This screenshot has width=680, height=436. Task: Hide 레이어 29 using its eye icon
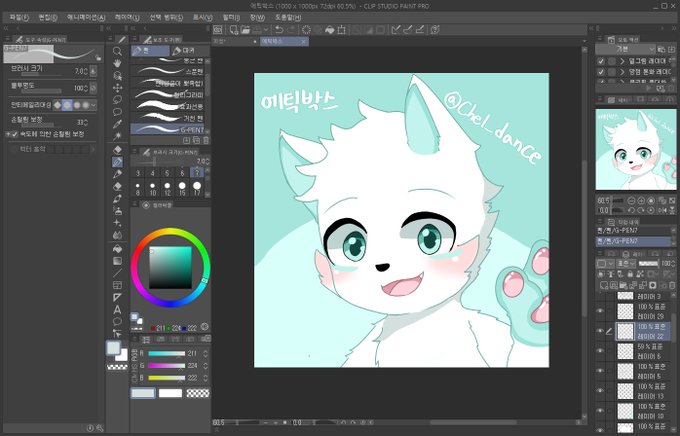click(x=601, y=311)
